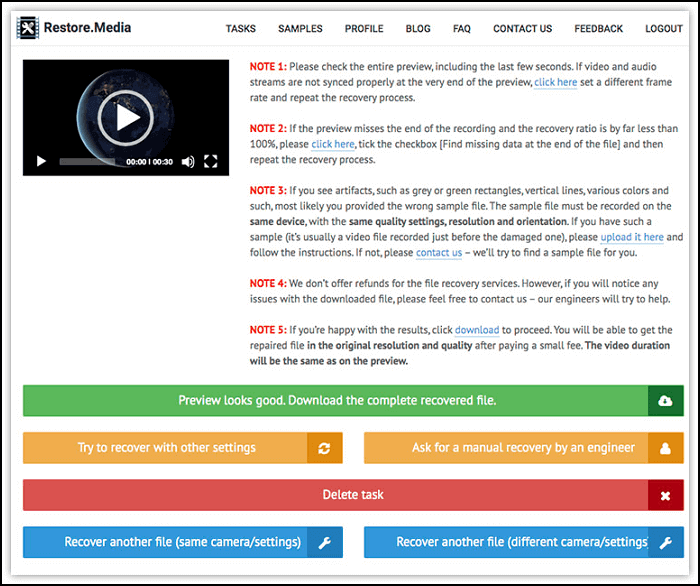The width and height of the screenshot is (700, 586).
Task: Click the Restore.Media brand name
Action: [88, 28]
